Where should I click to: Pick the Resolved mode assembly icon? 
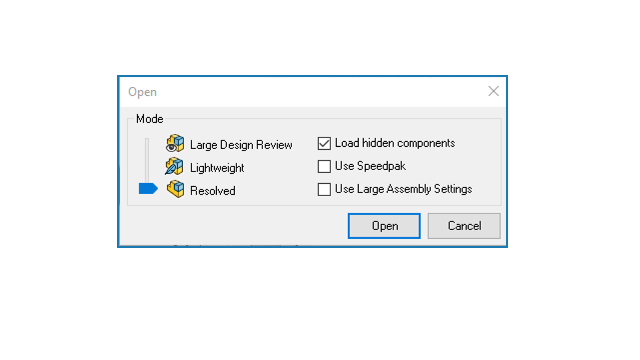pos(176,189)
